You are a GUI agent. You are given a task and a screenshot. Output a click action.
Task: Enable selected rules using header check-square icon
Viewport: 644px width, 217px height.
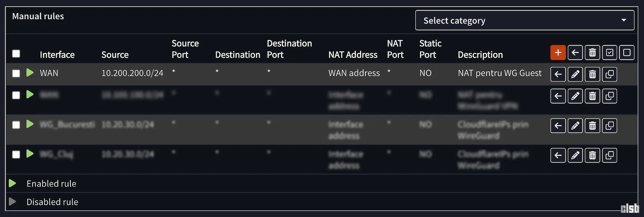tap(609, 53)
